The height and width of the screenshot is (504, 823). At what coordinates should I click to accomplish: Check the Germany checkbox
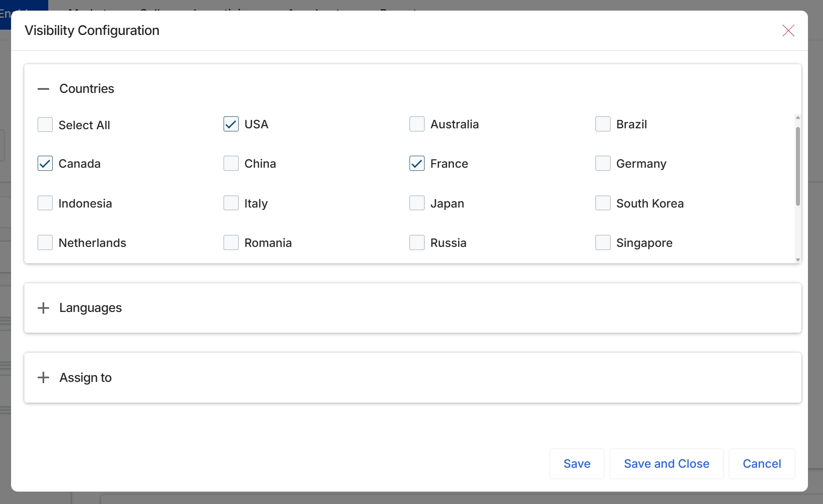[x=603, y=163]
